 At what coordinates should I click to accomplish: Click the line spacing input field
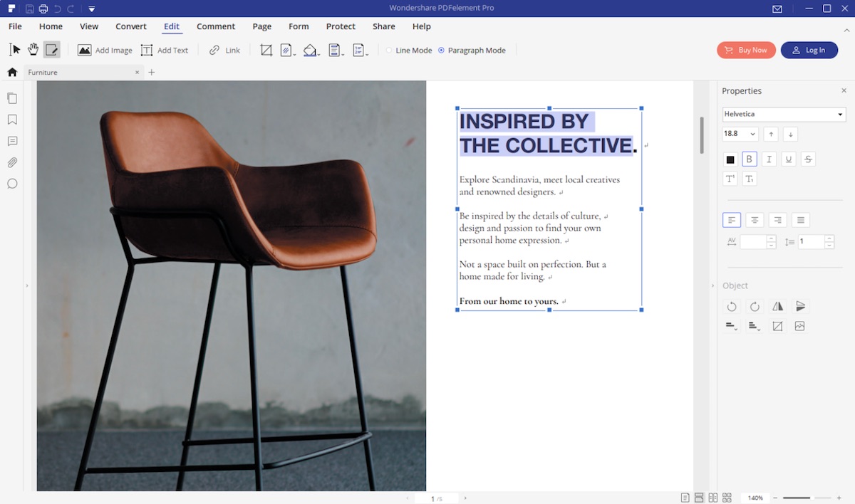coord(811,242)
